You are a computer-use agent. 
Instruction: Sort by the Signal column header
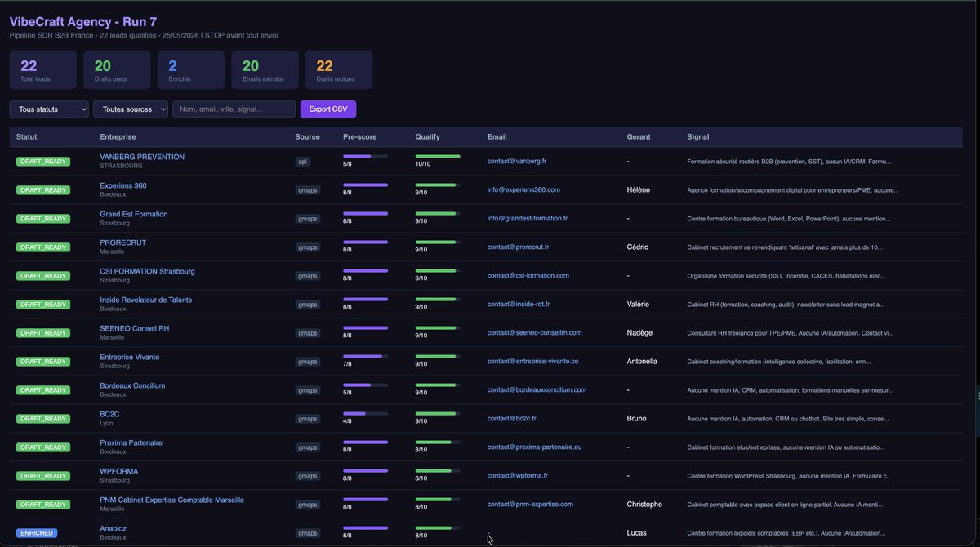point(698,137)
